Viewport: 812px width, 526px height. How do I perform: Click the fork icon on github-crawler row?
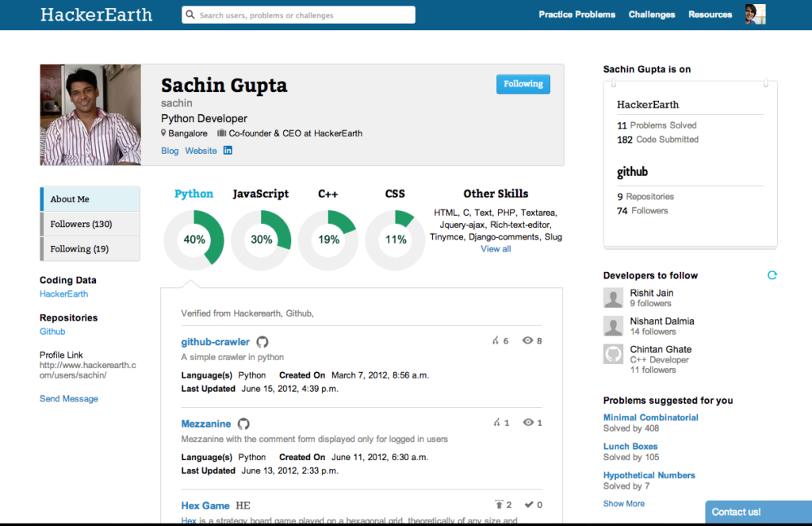[496, 341]
